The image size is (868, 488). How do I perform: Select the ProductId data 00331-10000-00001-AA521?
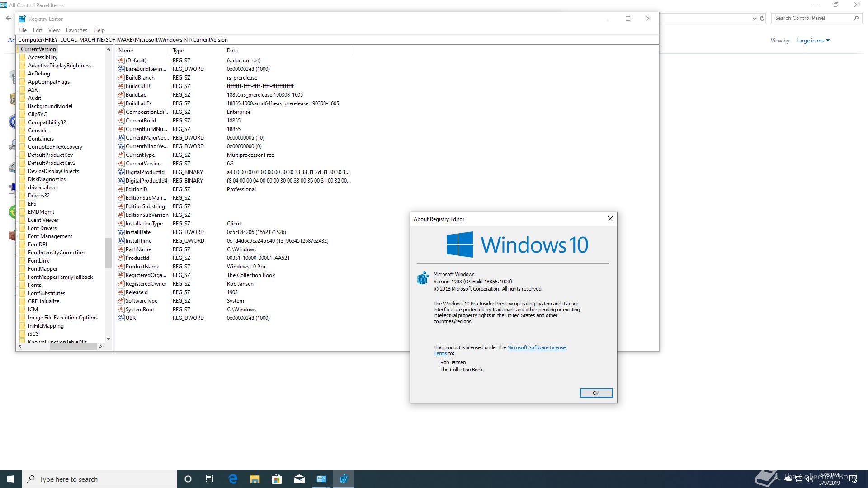258,258
